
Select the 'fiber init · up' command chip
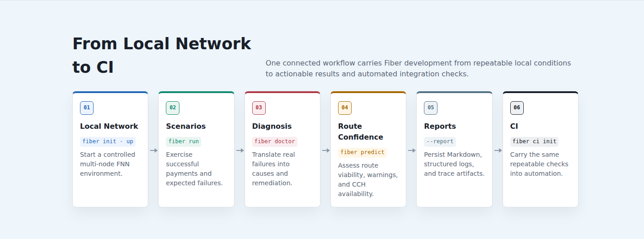coord(108,141)
